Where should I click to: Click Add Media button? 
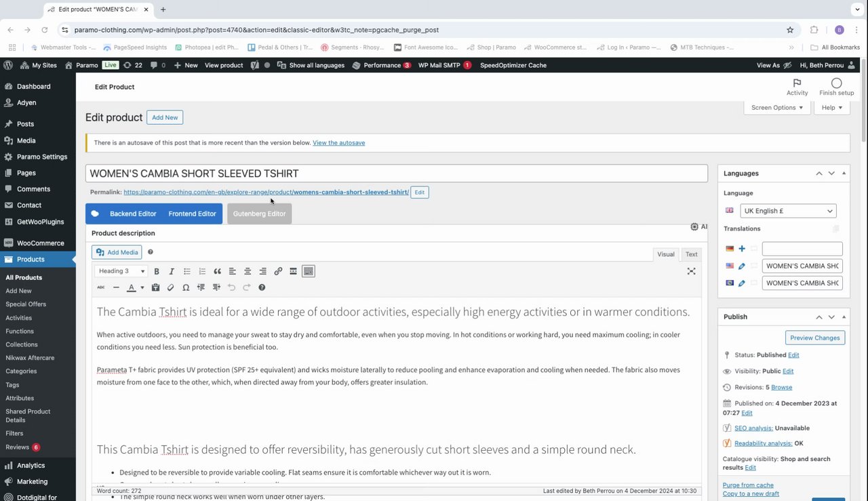(117, 252)
